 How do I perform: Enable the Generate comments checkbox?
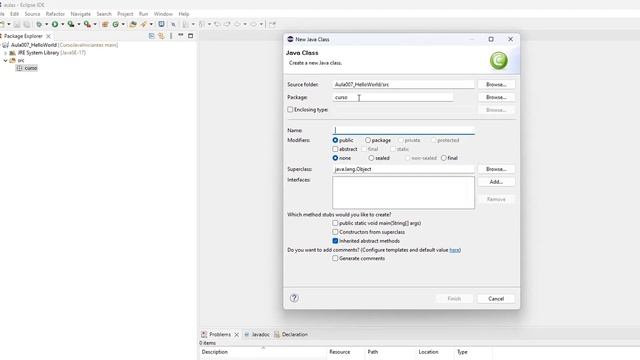(335, 258)
